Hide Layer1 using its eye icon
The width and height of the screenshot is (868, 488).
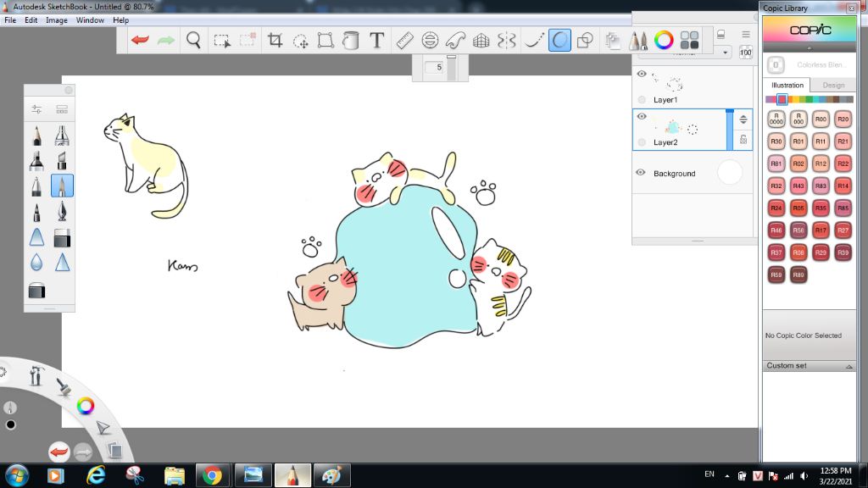[642, 74]
